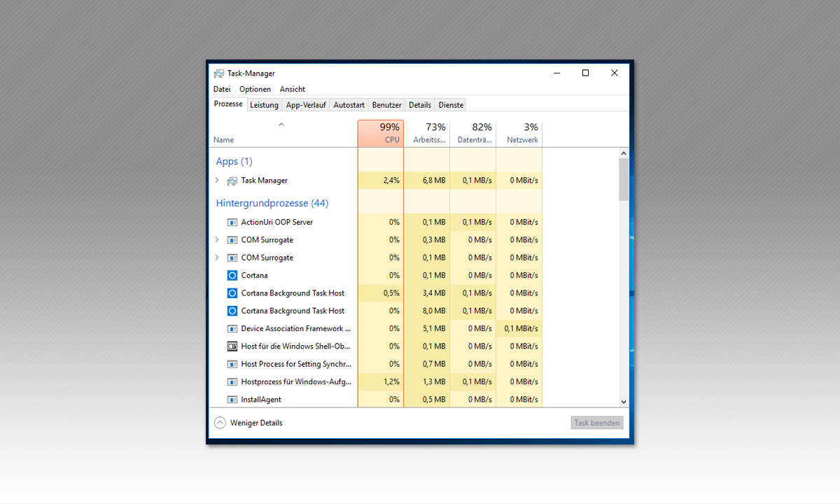Screen dimensions: 840x504
Task: Click the Cortana Background Task Host 3,4 MB icon
Action: [232, 293]
